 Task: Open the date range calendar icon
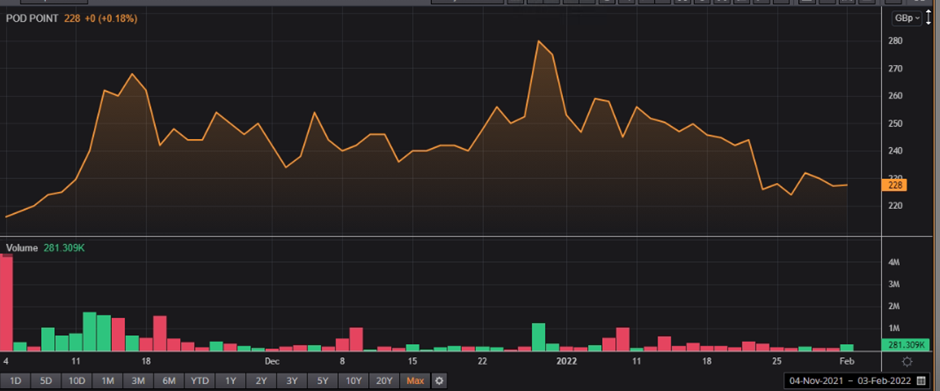[x=921, y=381]
